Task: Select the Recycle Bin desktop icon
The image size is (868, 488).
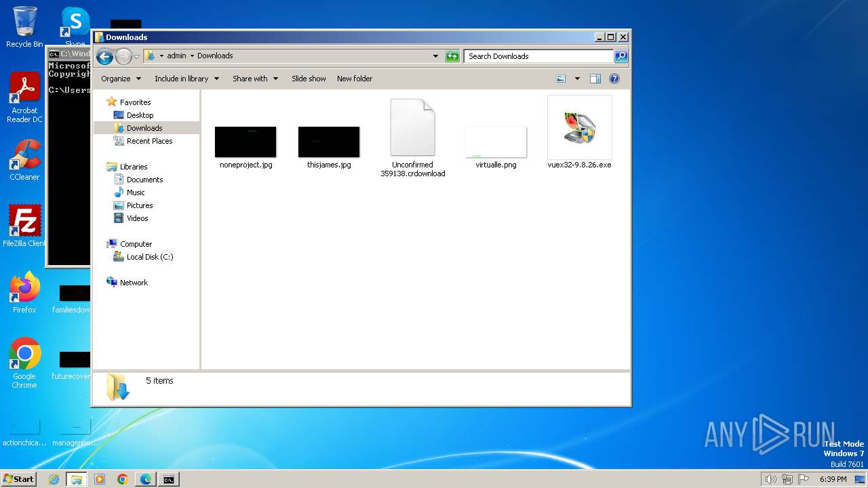Action: 24,27
